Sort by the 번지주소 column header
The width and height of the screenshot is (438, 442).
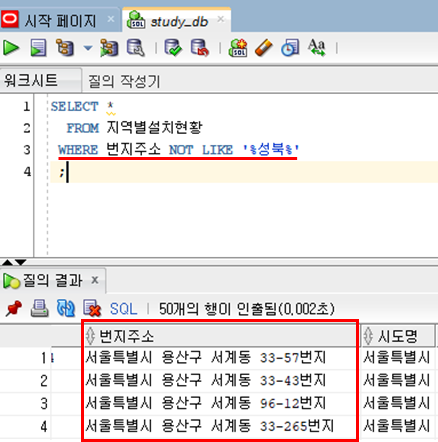click(220, 336)
